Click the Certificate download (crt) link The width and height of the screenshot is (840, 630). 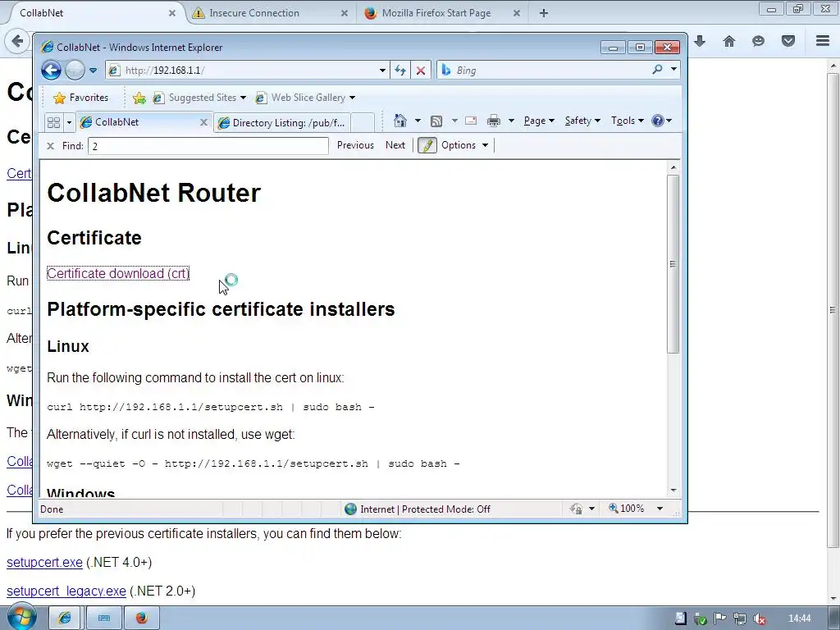click(x=118, y=273)
